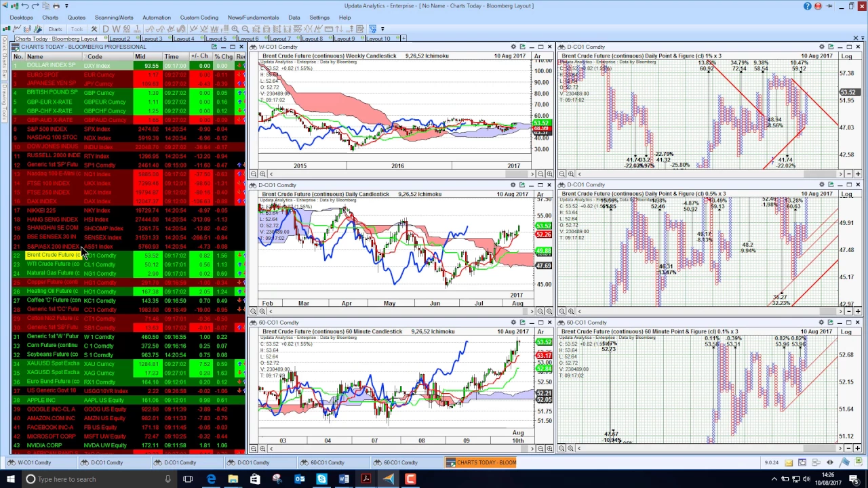Viewport: 868px width, 488px height.
Task: Toggle Log scale on daily 0.5% x 3 Point & Figure chart
Action: 846,195
